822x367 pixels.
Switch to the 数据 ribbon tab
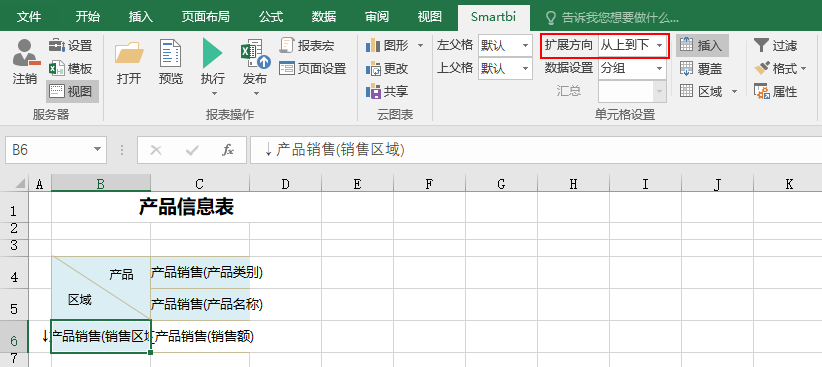(x=323, y=17)
